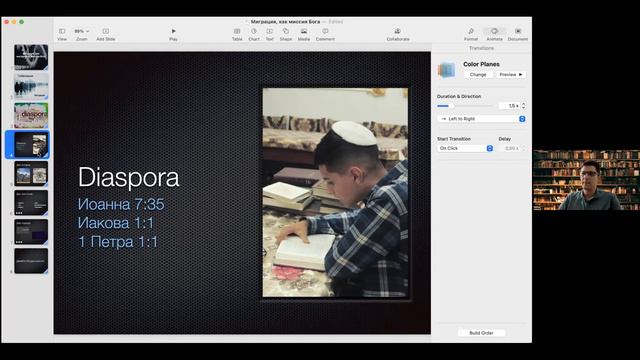Click the Transitions tab header

(x=481, y=48)
